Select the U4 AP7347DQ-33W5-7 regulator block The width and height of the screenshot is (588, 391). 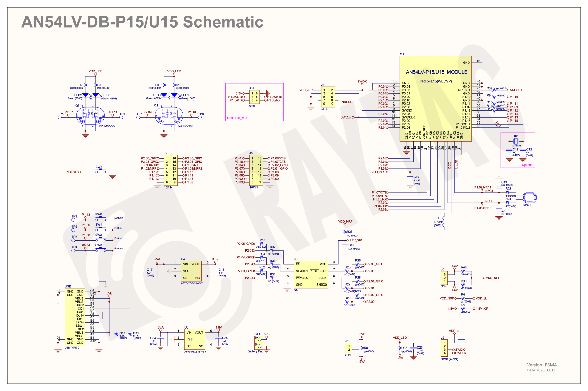[x=191, y=271]
